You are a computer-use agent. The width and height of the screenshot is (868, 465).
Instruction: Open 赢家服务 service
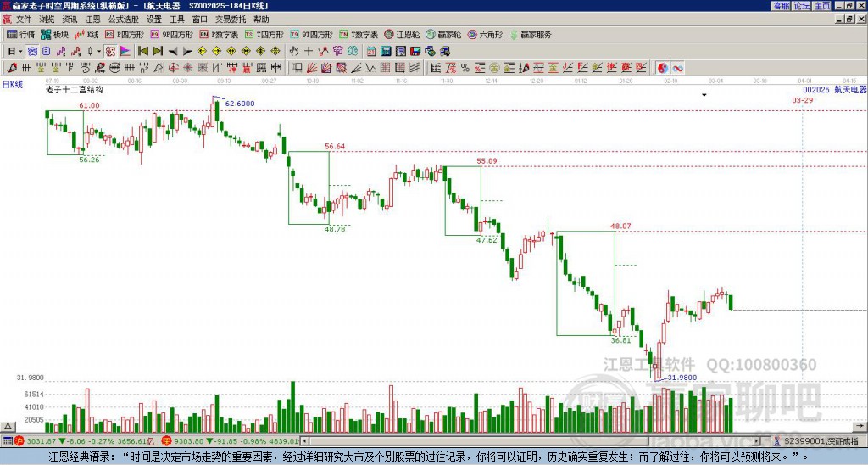tap(531, 34)
